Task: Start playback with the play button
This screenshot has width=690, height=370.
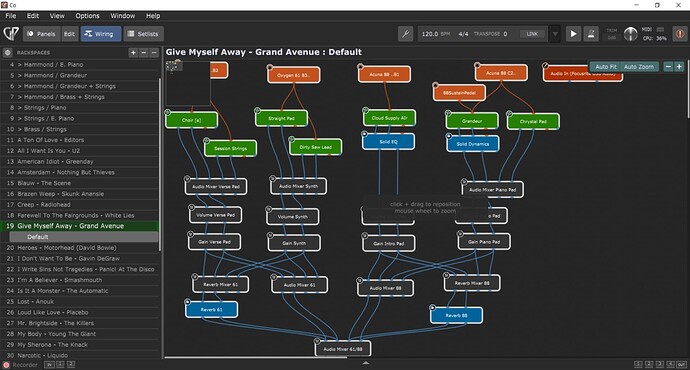Action: 573,34
